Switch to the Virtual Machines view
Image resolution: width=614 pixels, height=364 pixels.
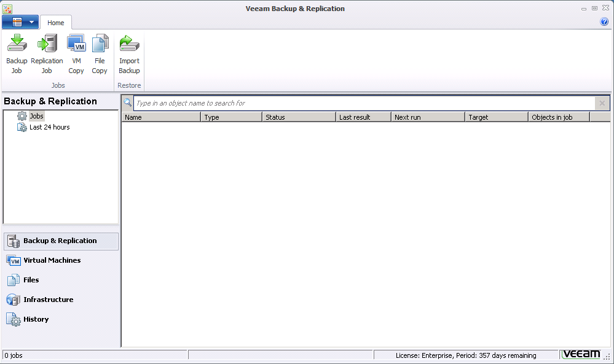(61, 260)
